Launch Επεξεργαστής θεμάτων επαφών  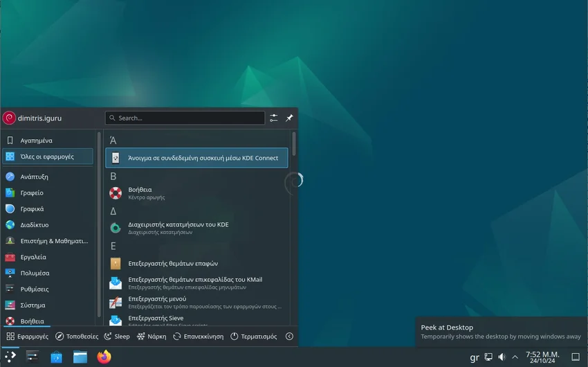coord(197,263)
